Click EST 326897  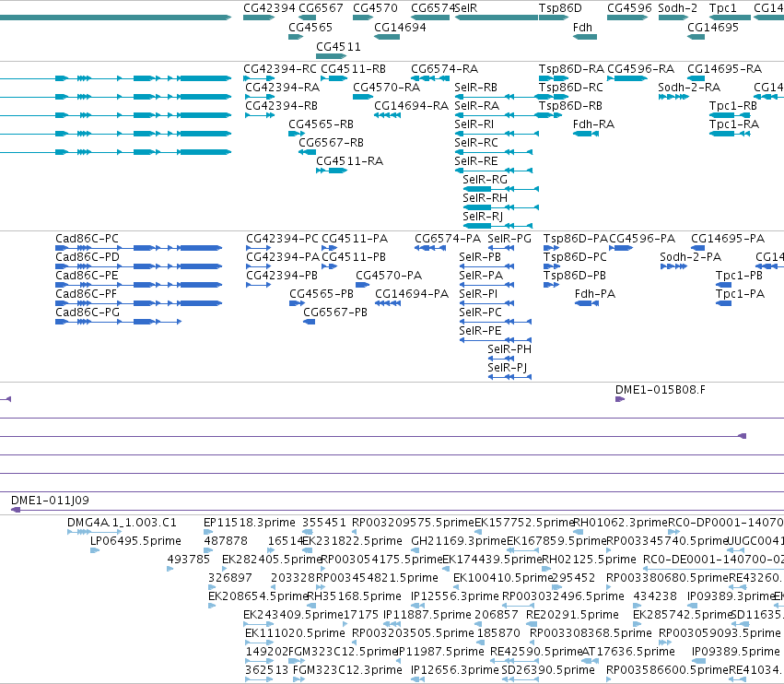pyautogui.click(x=212, y=587)
